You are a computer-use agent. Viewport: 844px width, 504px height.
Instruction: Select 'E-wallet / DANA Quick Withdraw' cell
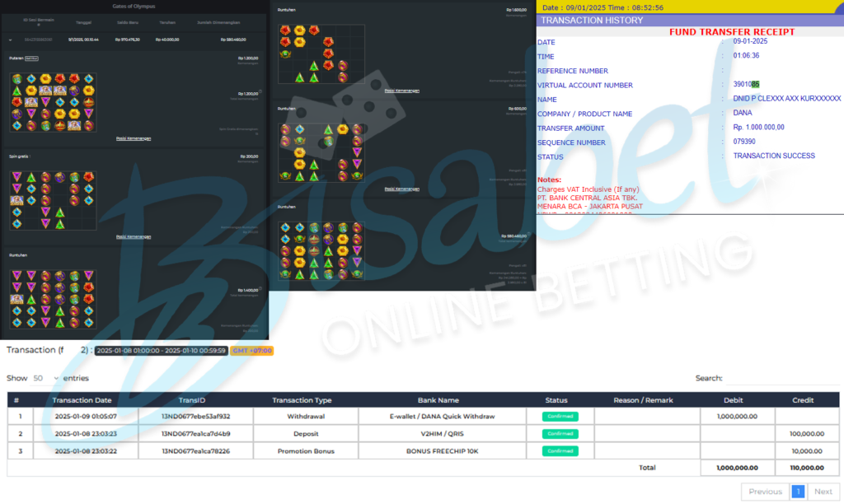(442, 417)
